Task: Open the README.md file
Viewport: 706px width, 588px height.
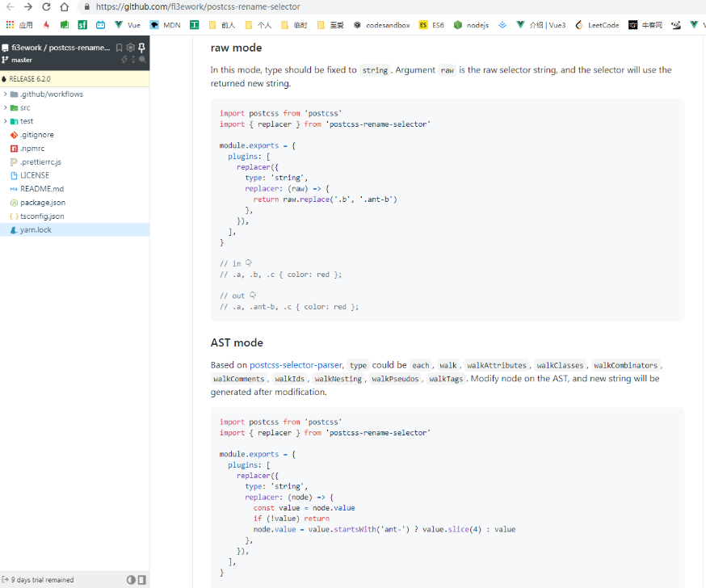Action: 75,189
